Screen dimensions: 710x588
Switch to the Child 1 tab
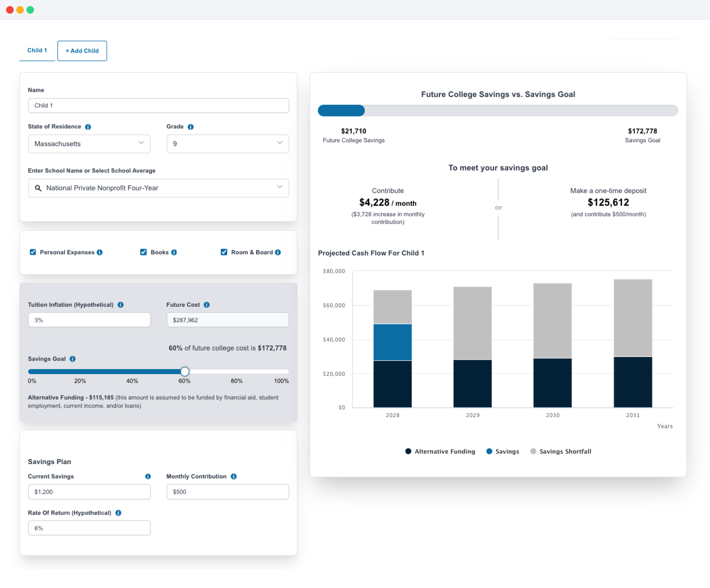[37, 50]
